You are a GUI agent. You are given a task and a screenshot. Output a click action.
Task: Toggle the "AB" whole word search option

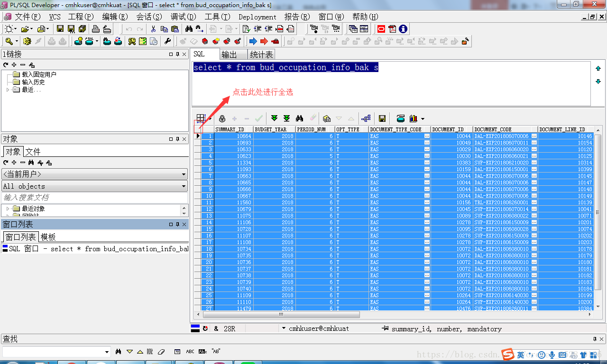pyautogui.click(x=215, y=352)
